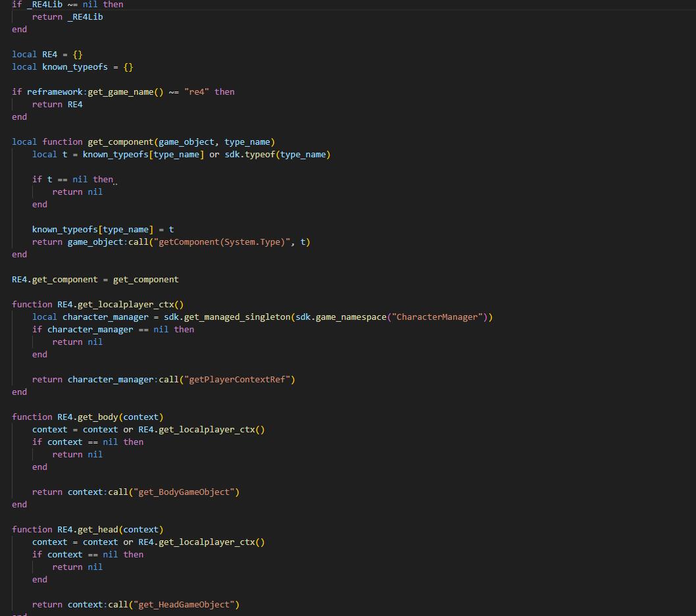Click _RE4Lib in the first return statement
The image size is (696, 616).
coord(85,17)
